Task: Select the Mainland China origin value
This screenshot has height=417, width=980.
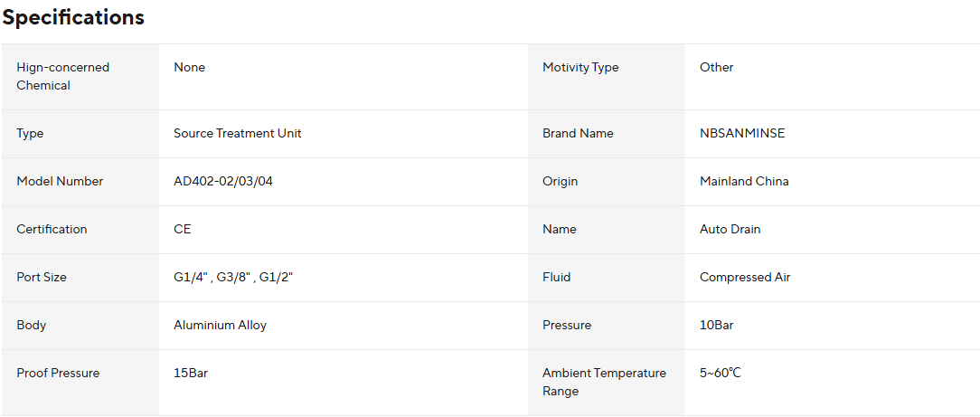Action: click(743, 181)
